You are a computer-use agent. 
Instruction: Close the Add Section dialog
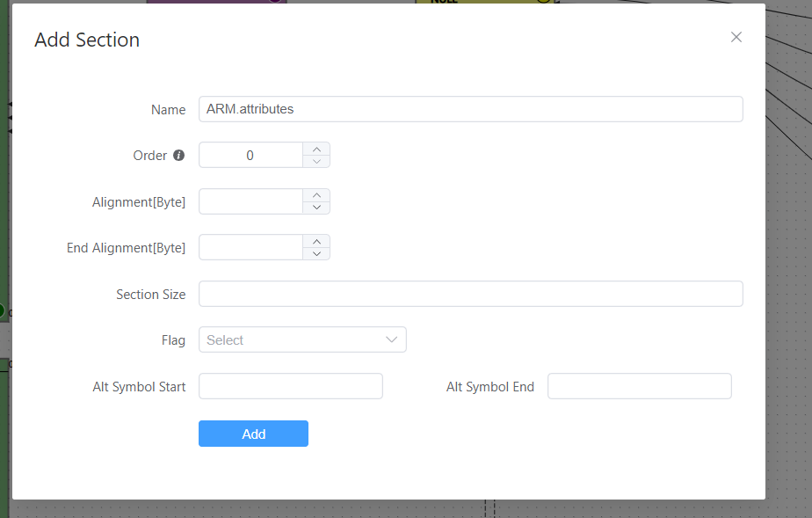(736, 37)
